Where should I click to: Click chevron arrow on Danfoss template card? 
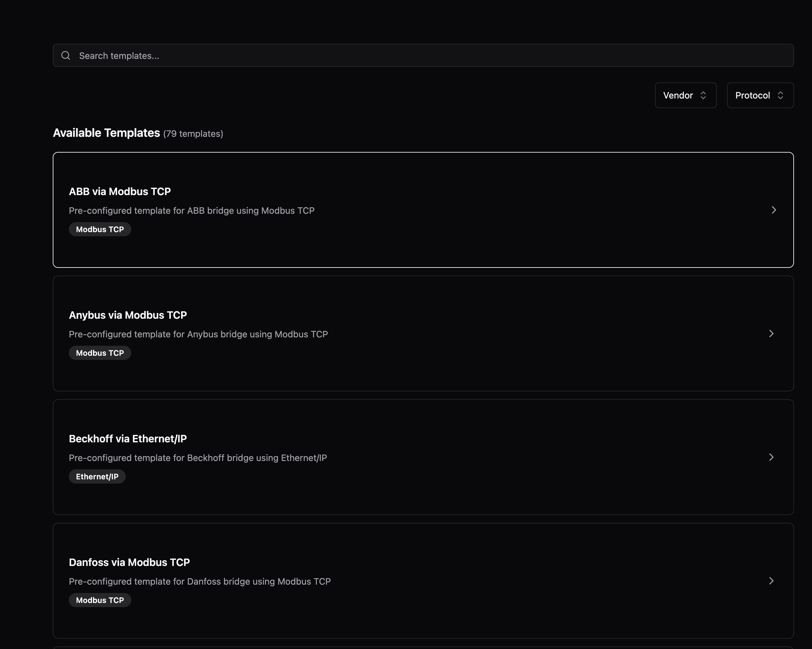pos(771,581)
